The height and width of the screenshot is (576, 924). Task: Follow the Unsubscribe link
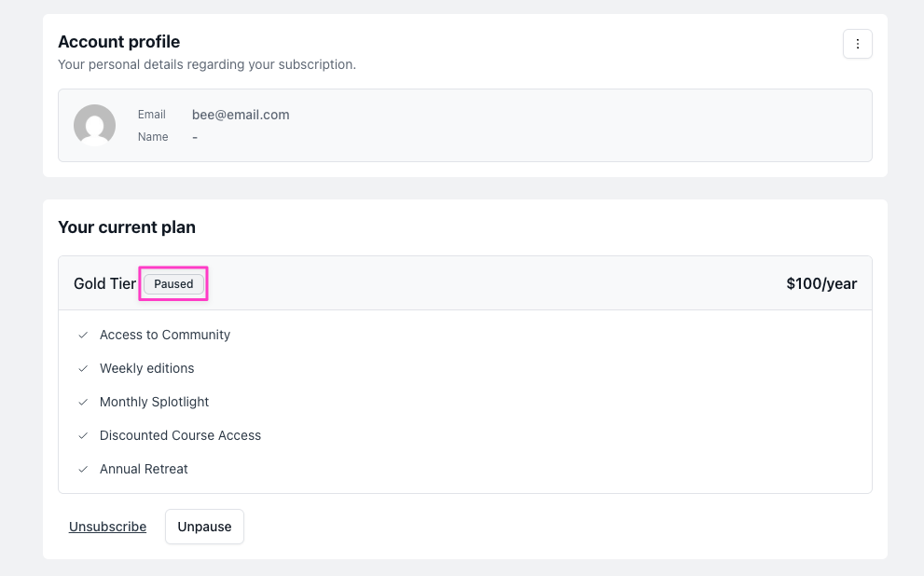click(x=107, y=527)
